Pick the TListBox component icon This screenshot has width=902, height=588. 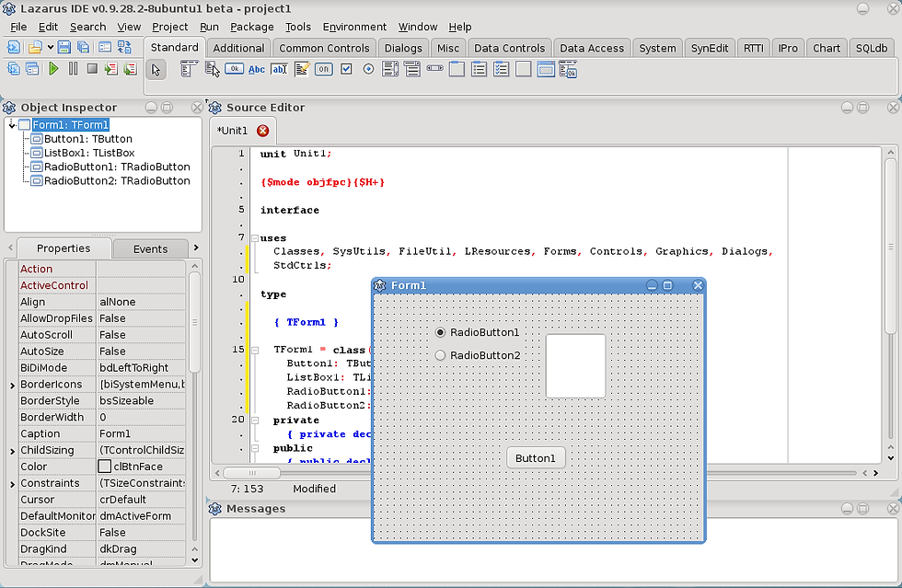pyautogui.click(x=390, y=70)
